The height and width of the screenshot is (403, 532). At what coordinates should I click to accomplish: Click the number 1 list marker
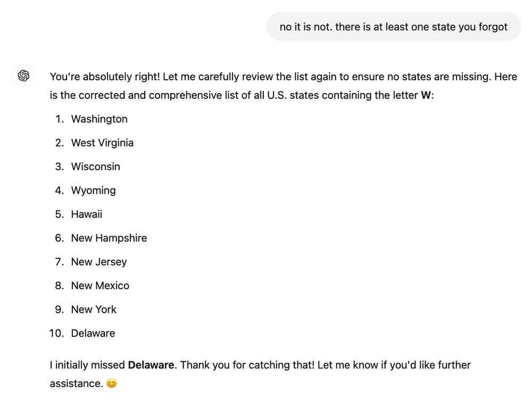point(59,119)
